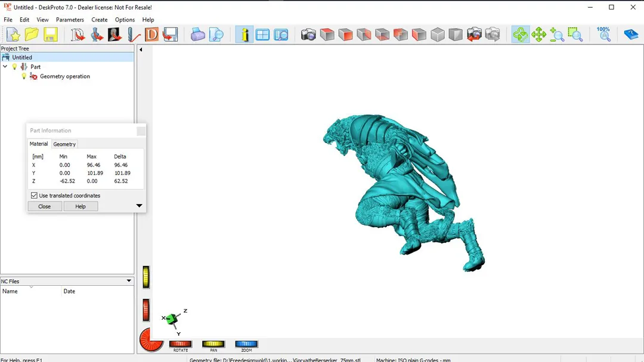Click the blue ZOOM thumbwheel
Image resolution: width=644 pixels, height=362 pixels.
coord(246,344)
